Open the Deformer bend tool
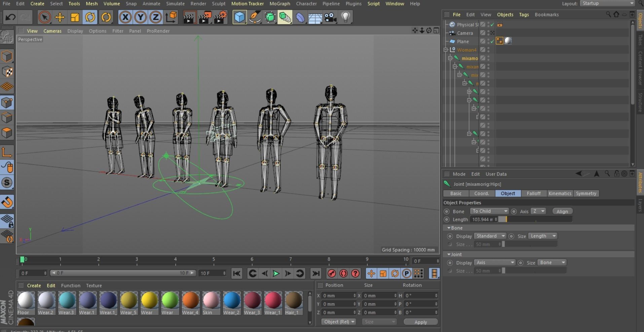 click(300, 17)
